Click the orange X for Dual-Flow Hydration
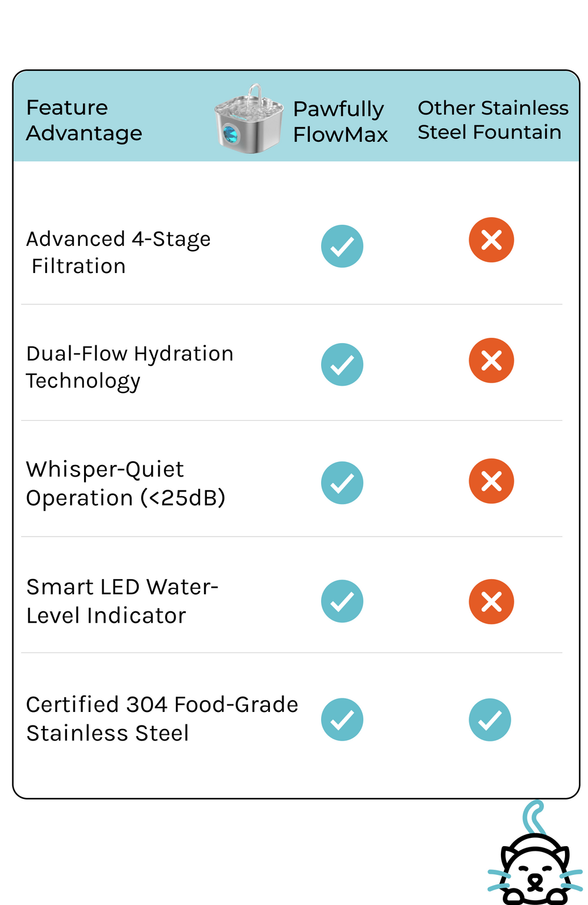Image resolution: width=588 pixels, height=905 pixels. (492, 361)
